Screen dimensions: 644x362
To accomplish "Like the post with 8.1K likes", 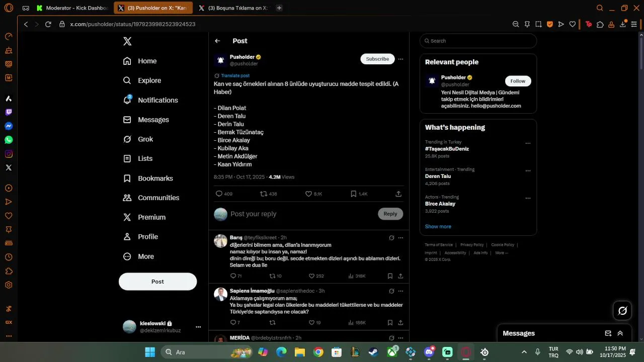I will click(313, 194).
